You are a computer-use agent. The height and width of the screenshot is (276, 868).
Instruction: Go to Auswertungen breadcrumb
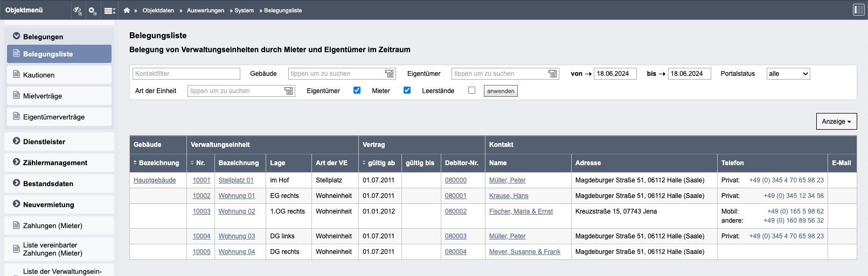coord(205,10)
